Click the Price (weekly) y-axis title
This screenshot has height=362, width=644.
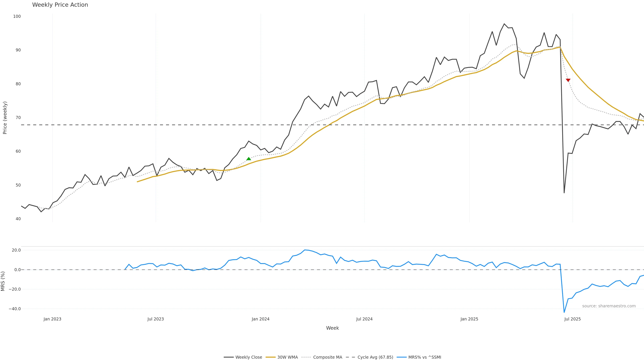[5, 118]
